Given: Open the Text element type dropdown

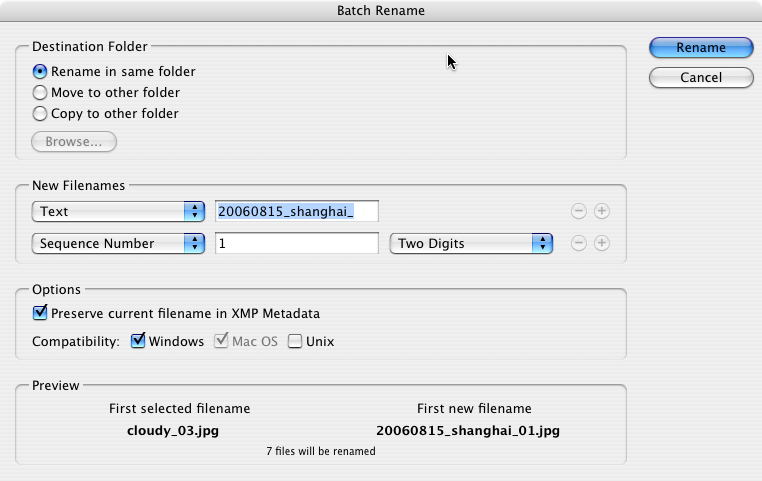Looking at the screenshot, I should (118, 211).
